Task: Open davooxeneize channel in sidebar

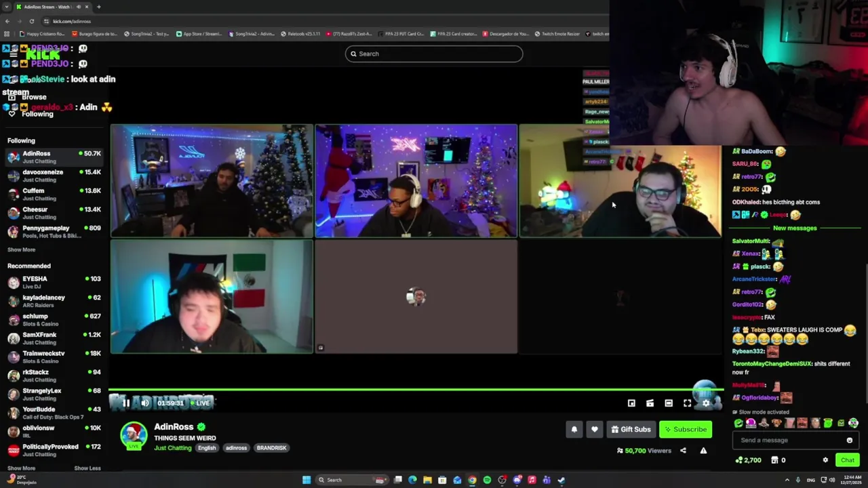Action: click(54, 176)
